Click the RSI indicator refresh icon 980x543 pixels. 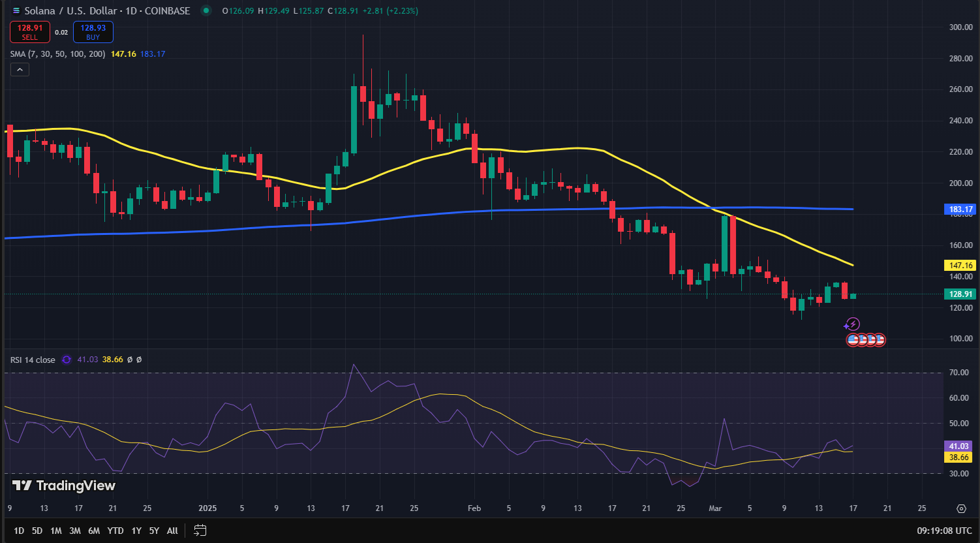coord(66,360)
